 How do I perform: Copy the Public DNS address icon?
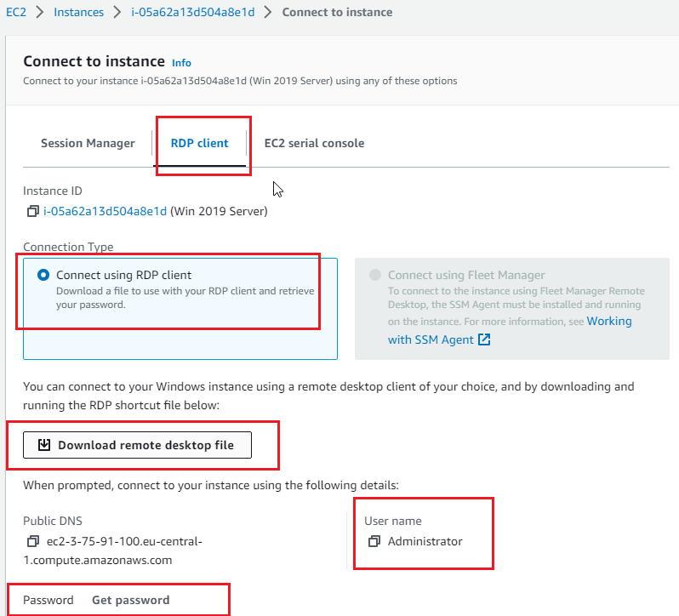click(x=33, y=541)
